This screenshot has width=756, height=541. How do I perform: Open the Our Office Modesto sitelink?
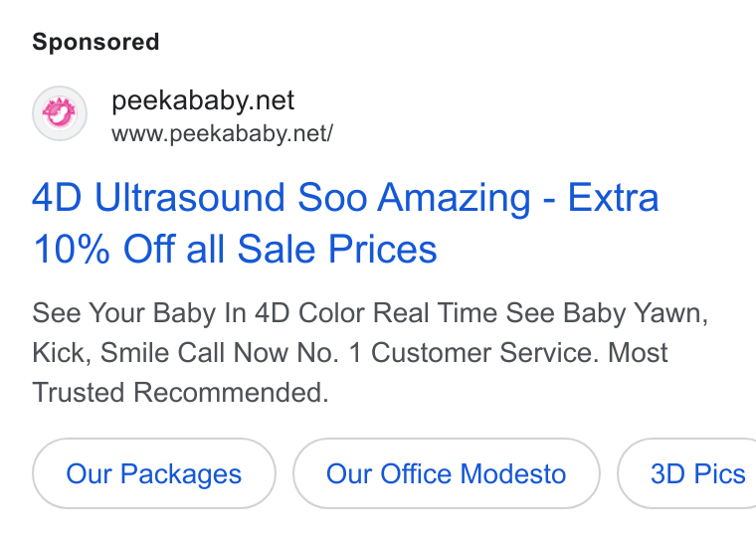tap(446, 473)
